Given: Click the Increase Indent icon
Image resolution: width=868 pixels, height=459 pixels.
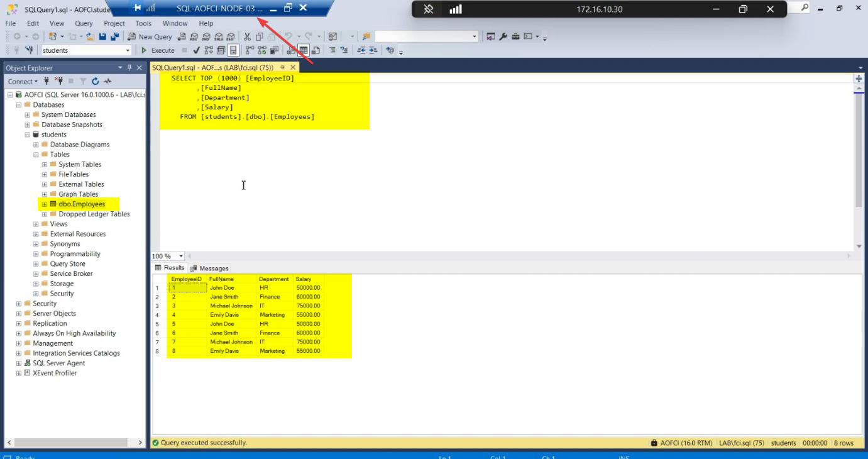Looking at the screenshot, I should pyautogui.click(x=373, y=50).
